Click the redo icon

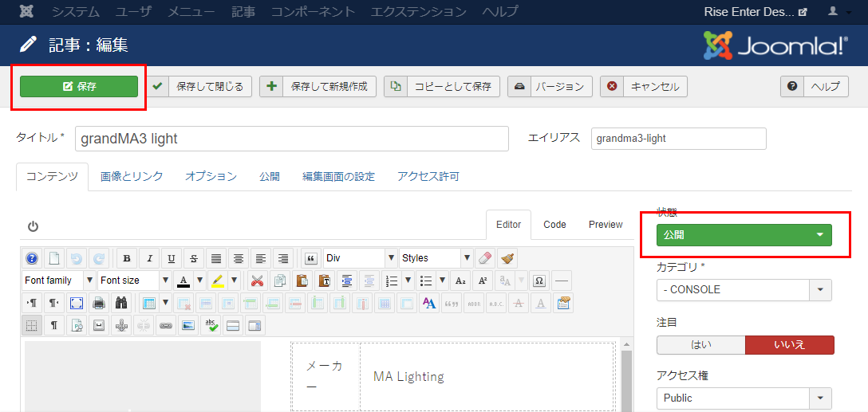coord(99,258)
